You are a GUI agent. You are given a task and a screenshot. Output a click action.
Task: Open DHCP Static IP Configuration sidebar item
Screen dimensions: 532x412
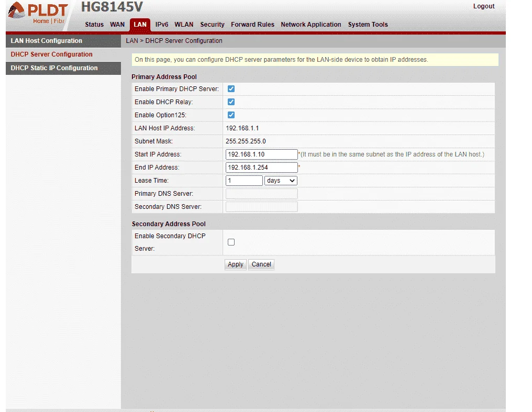[x=63, y=68]
